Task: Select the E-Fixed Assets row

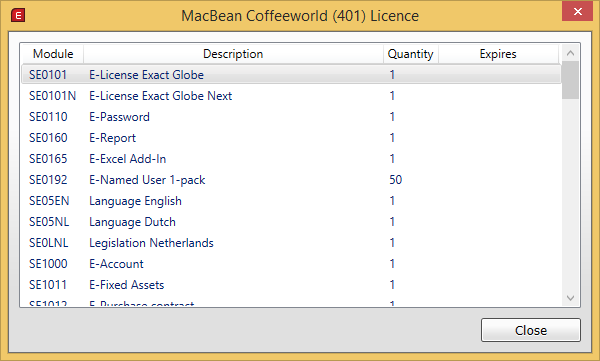Action: (x=292, y=285)
